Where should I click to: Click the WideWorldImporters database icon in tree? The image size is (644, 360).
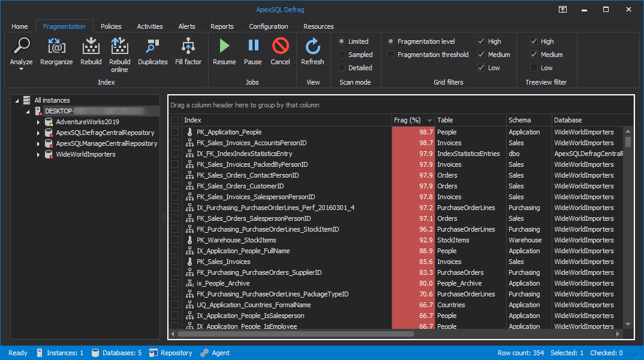click(49, 155)
